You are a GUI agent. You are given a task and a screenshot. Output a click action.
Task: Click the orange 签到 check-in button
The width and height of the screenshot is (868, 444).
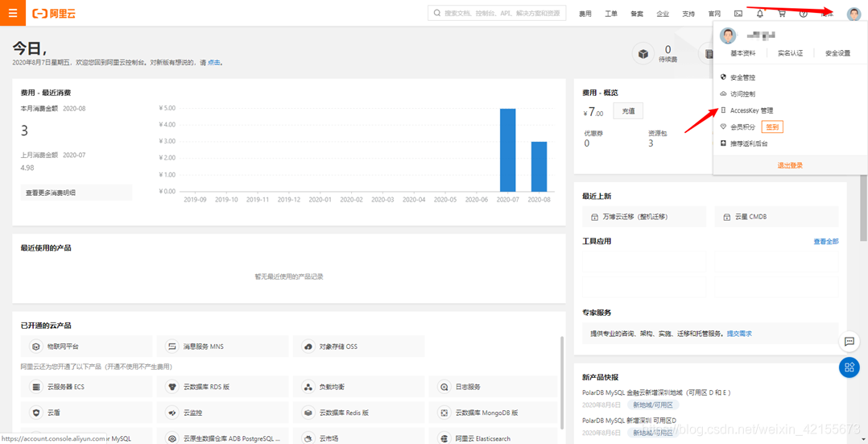point(772,127)
